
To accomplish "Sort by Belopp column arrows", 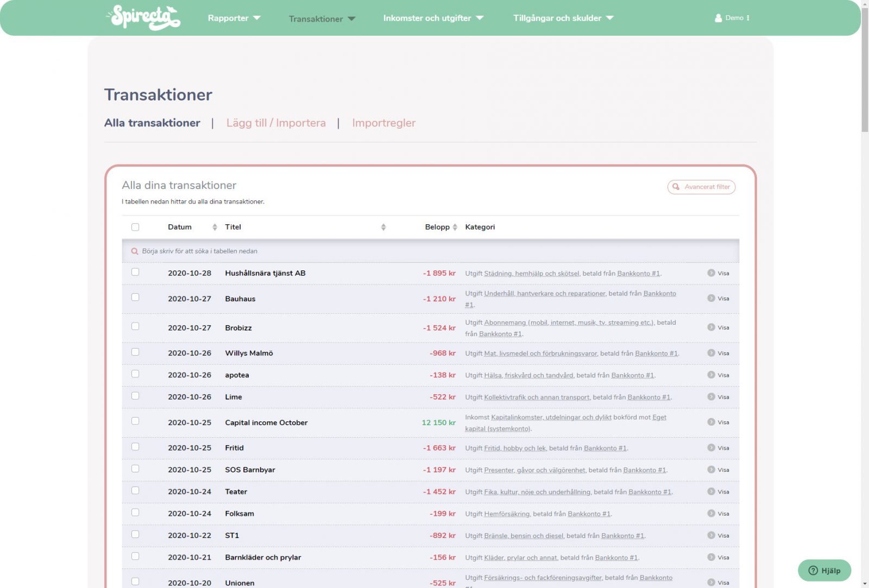I will click(455, 227).
